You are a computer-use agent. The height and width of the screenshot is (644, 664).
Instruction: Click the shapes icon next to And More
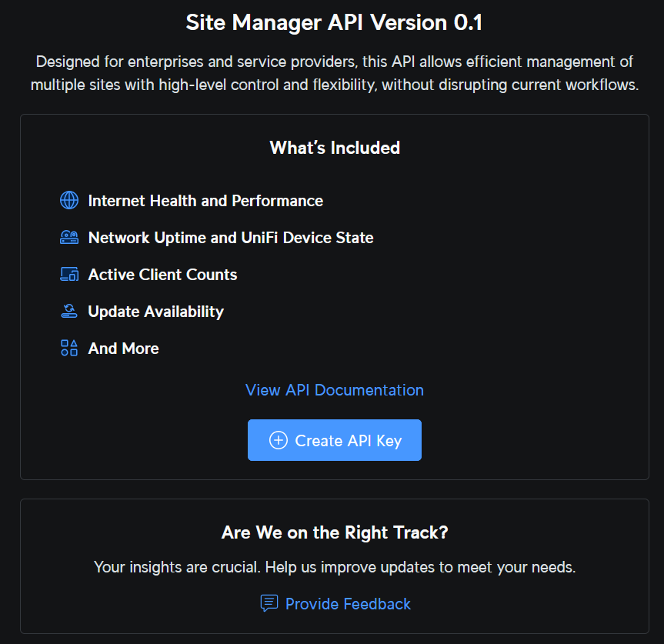pyautogui.click(x=68, y=348)
